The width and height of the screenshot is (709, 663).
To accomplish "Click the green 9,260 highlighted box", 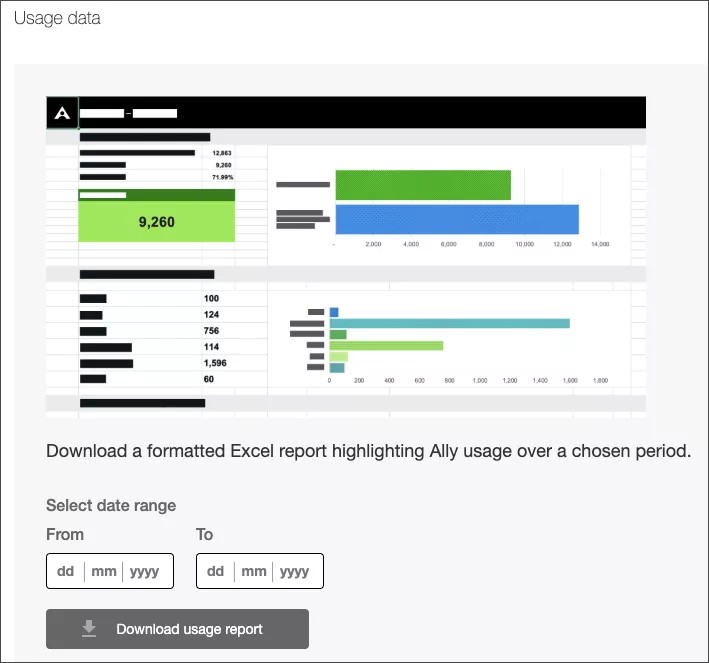I will pyautogui.click(x=156, y=221).
